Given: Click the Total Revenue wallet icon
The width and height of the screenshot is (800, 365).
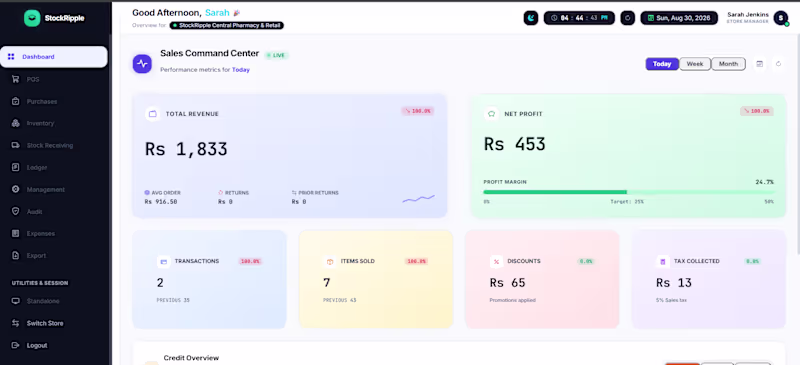Looking at the screenshot, I should click(152, 114).
